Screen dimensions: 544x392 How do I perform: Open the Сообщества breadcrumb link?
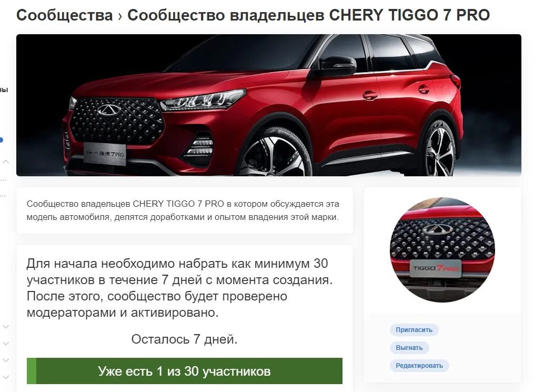pyautogui.click(x=65, y=15)
